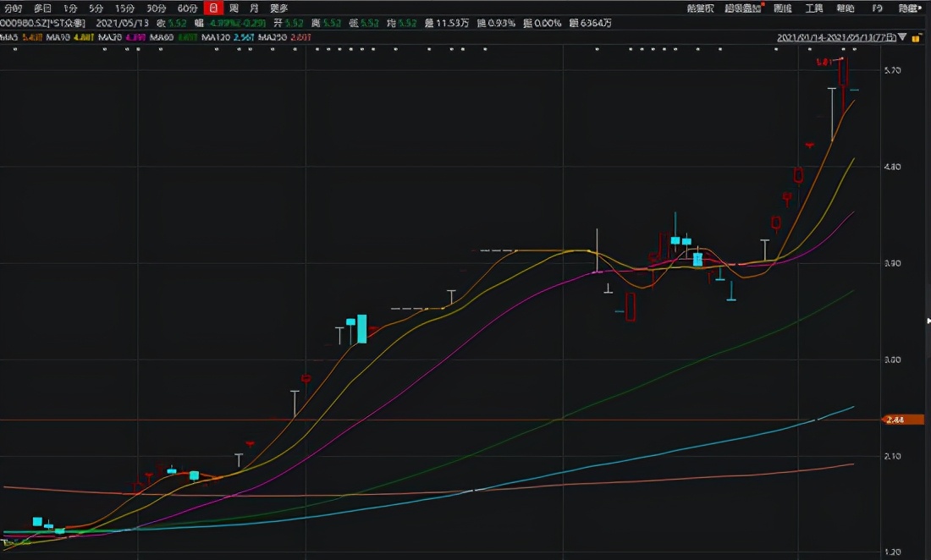Choose the 15分 period tab

coord(124,8)
